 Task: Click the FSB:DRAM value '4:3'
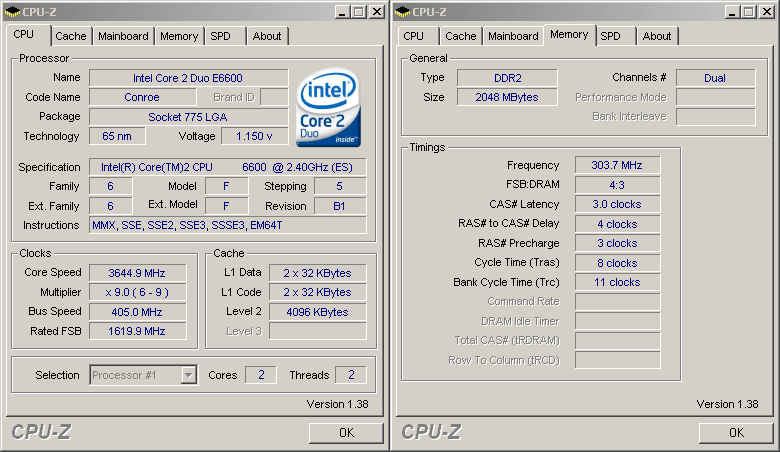point(617,185)
